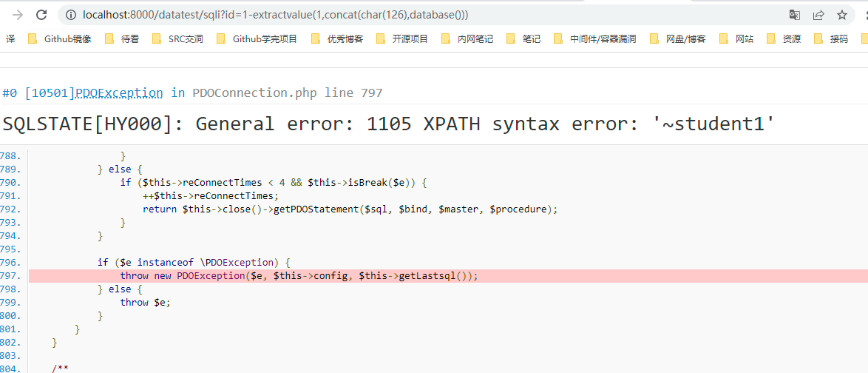Screen dimensions: 868x373
Task: Click the reConnectTimes < 4 condition line
Action: (x=274, y=182)
